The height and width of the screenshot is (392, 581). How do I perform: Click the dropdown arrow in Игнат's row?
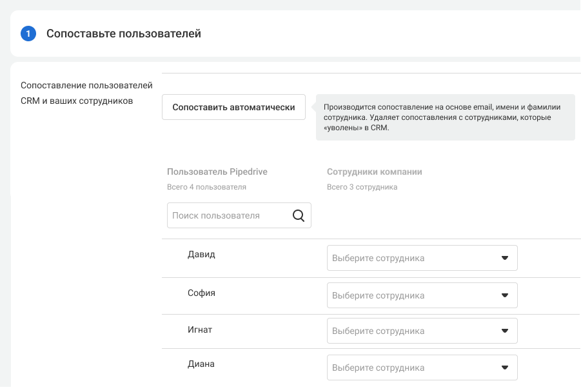click(504, 331)
